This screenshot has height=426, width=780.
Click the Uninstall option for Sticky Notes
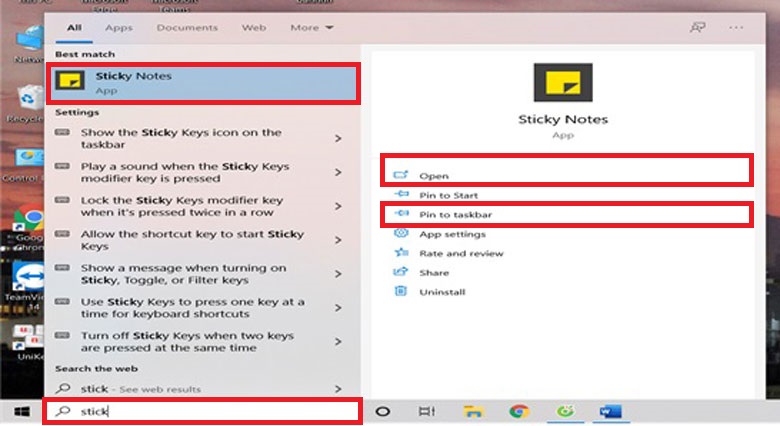coord(441,291)
